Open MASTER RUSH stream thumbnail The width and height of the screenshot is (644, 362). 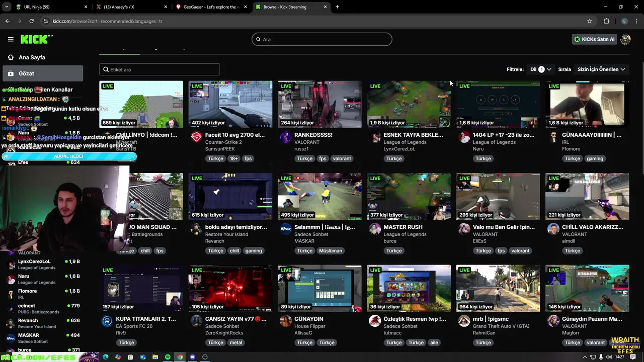[409, 196]
